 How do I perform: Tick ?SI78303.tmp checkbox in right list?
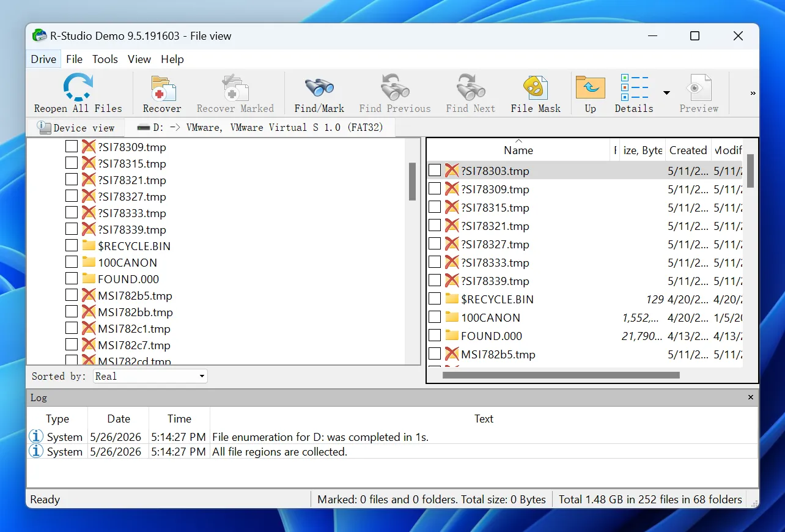pos(435,170)
